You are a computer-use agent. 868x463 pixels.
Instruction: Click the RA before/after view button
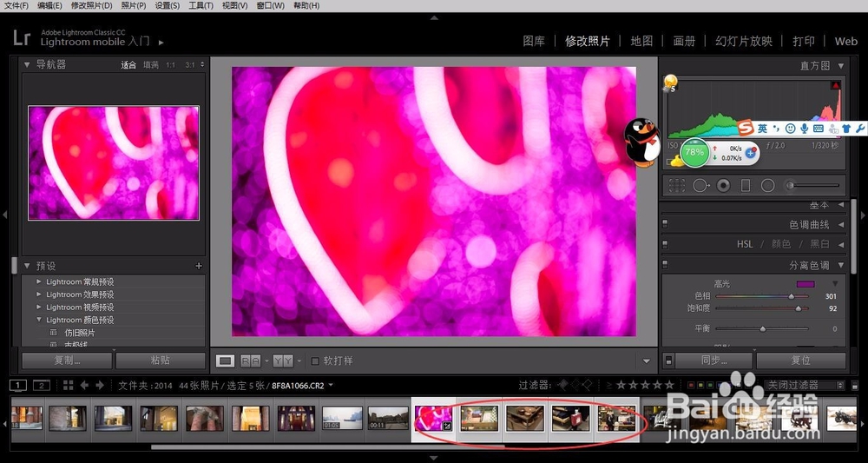point(251,361)
